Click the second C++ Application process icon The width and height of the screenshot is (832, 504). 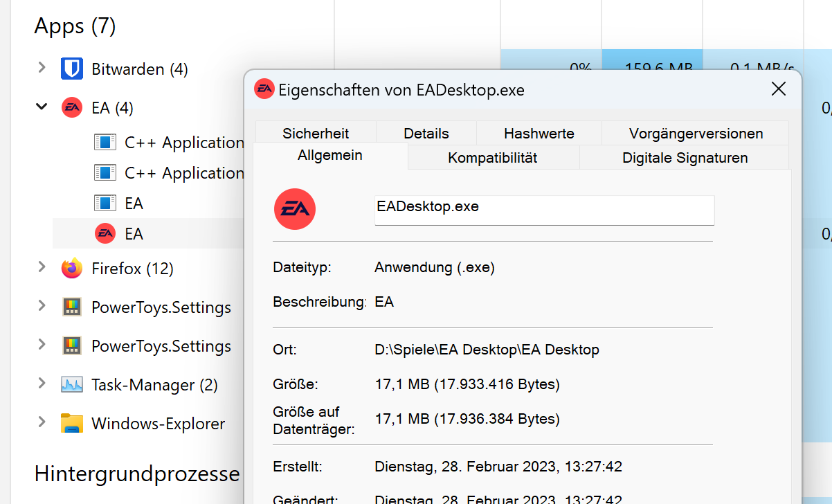[105, 173]
